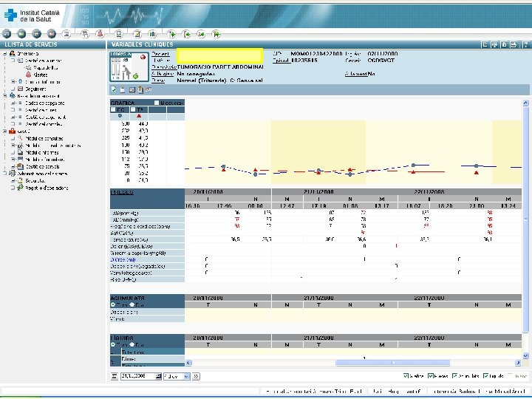The image size is (532, 399).
Task: Expand the Gestió de serveis tree node
Action: pos(13,166)
